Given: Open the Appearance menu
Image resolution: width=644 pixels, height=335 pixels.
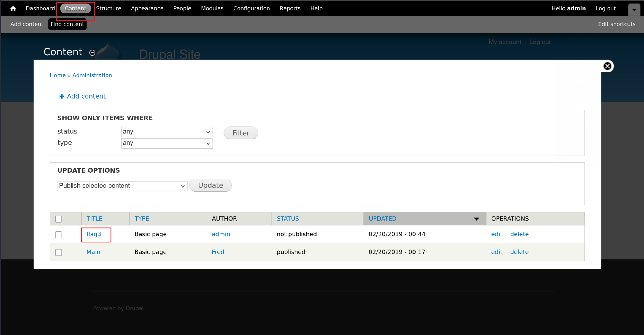Looking at the screenshot, I should [x=147, y=9].
